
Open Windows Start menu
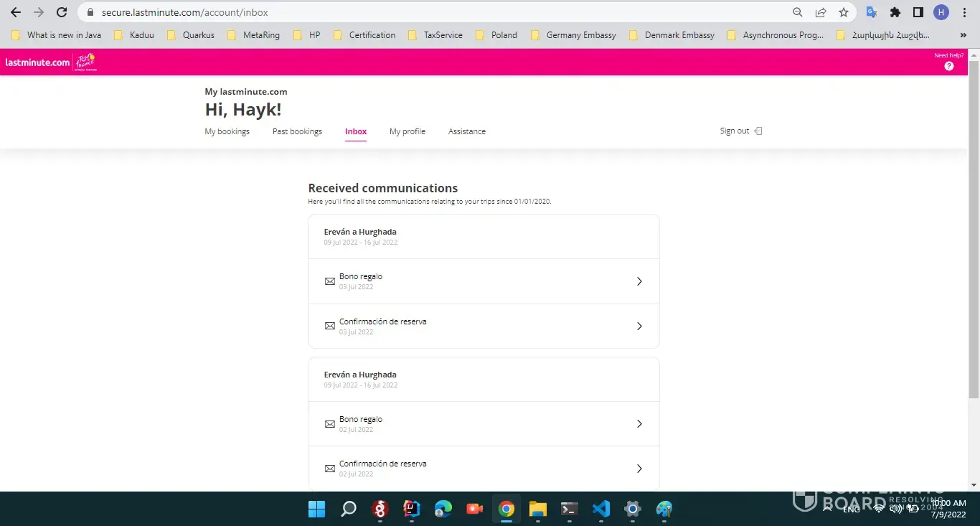click(x=316, y=509)
